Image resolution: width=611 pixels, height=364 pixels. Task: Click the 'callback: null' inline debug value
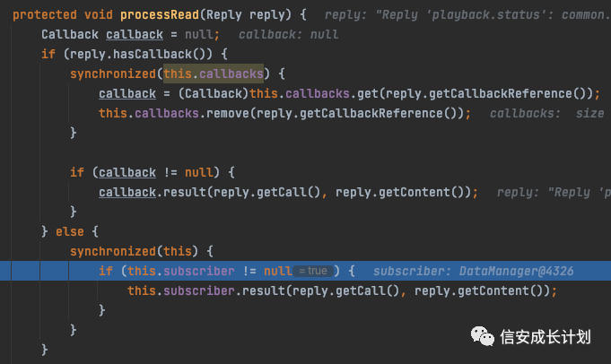288,34
